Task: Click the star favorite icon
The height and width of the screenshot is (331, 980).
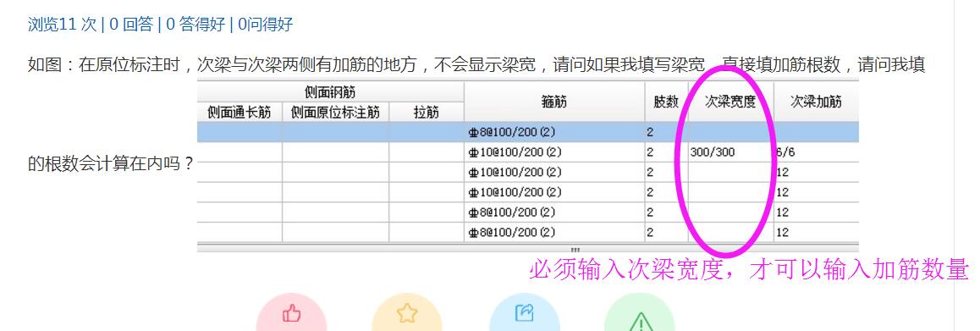Action: [407, 312]
